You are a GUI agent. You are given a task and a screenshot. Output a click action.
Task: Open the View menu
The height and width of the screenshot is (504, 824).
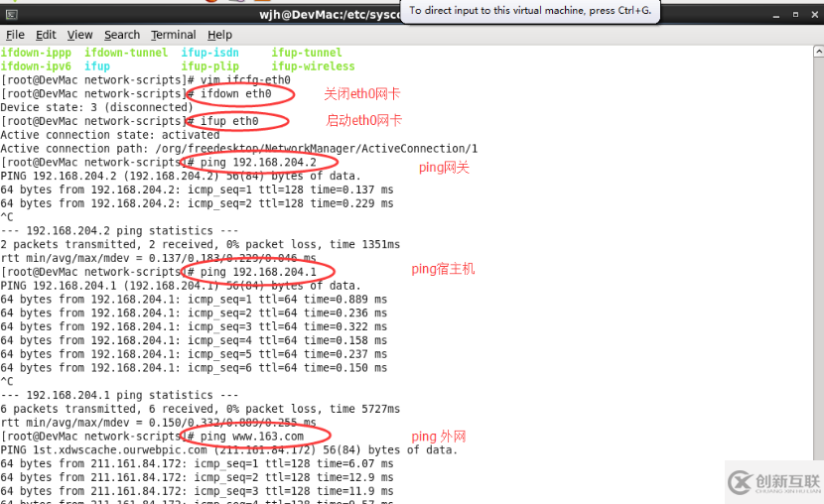pos(79,35)
